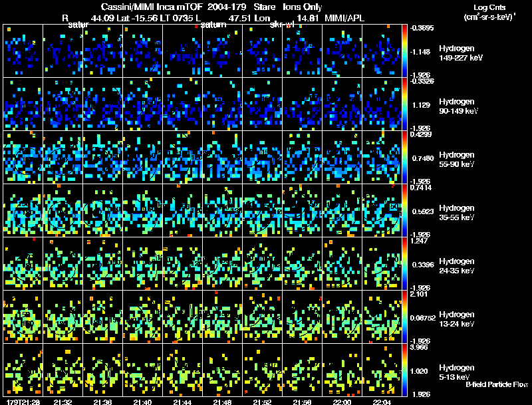Click the 'Cassini/MIMI Inca mTOF' title text
The height and width of the screenshot is (405, 532).
pos(152,7)
